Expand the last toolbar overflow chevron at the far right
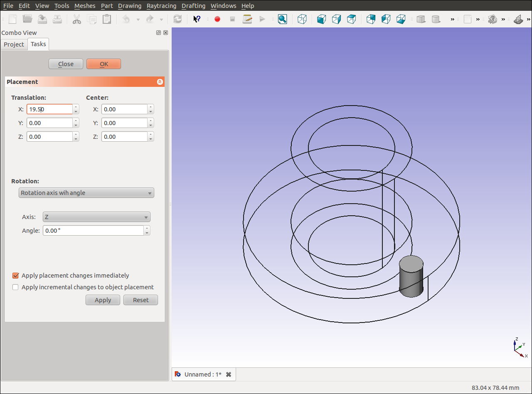The height and width of the screenshot is (394, 532). coord(529,19)
